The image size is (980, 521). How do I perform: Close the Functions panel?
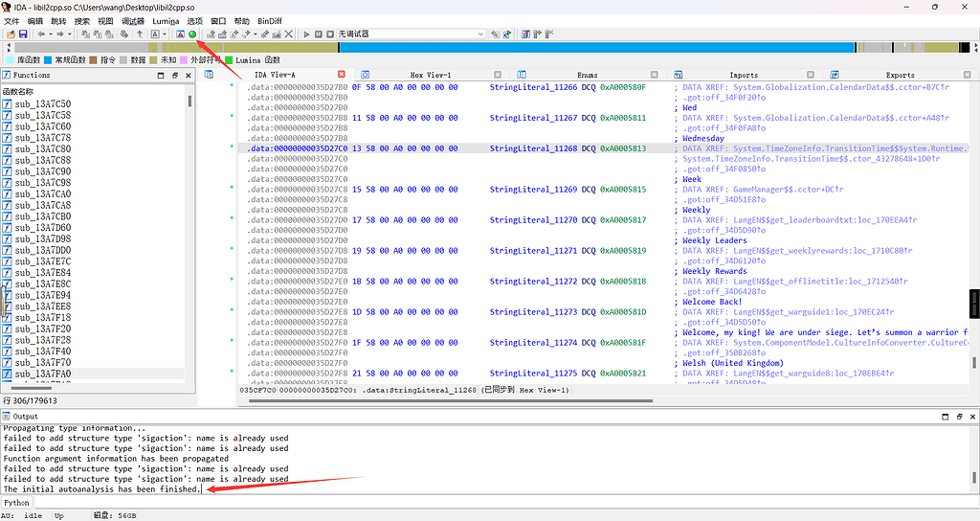pyautogui.click(x=189, y=75)
